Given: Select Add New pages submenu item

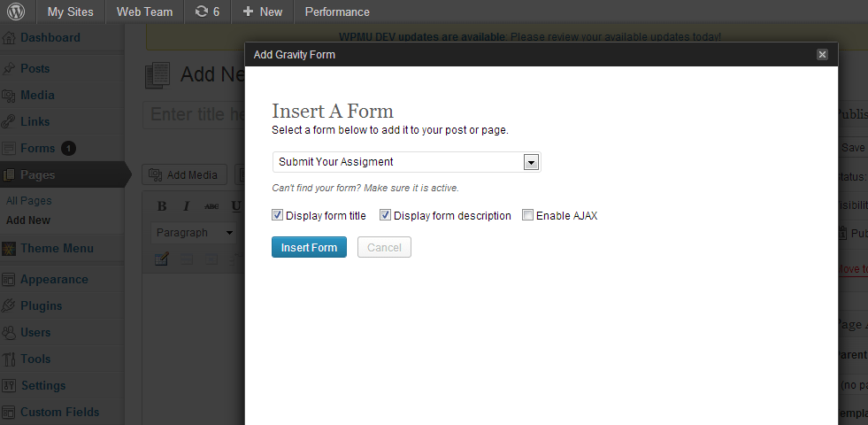Looking at the screenshot, I should tap(28, 220).
